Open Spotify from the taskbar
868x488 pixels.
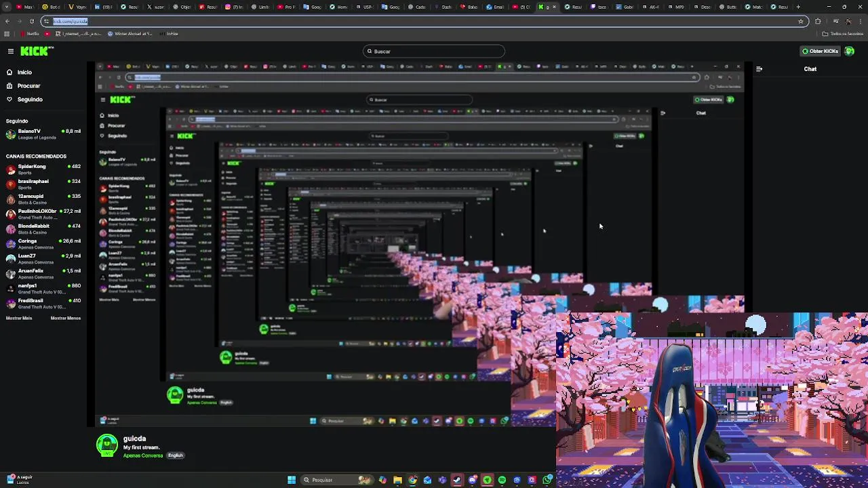(x=502, y=480)
